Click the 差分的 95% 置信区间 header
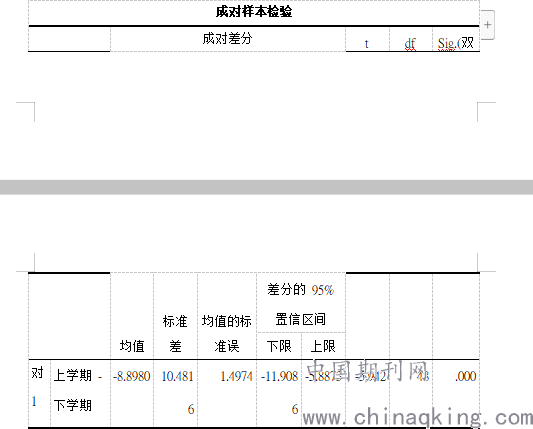Screen dimensions: 533x429 (301, 304)
